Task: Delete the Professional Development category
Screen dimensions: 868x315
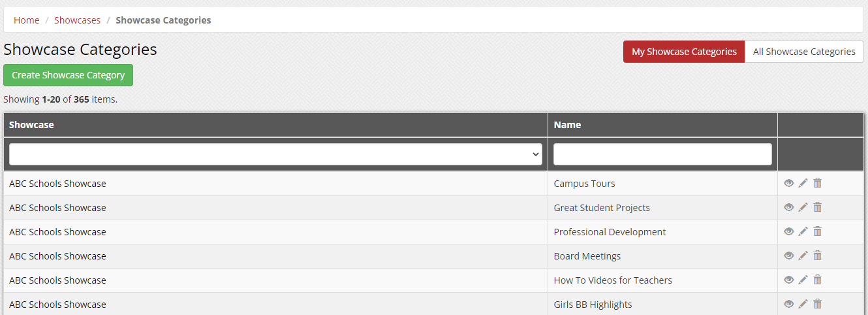Action: (x=817, y=231)
